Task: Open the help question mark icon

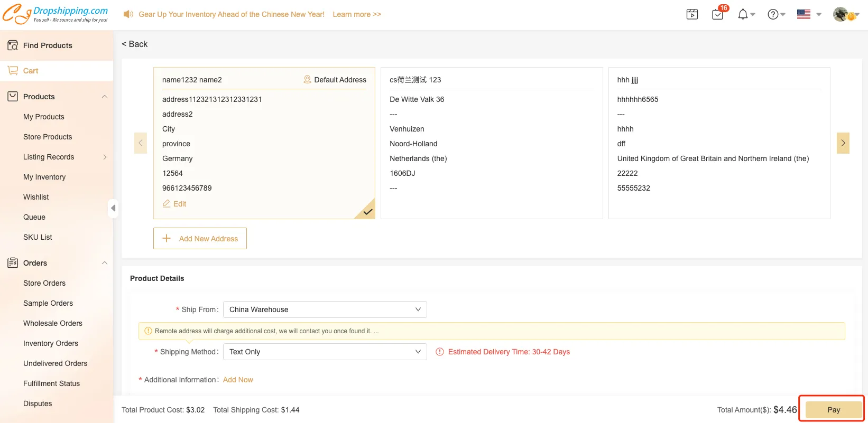Action: (x=773, y=14)
